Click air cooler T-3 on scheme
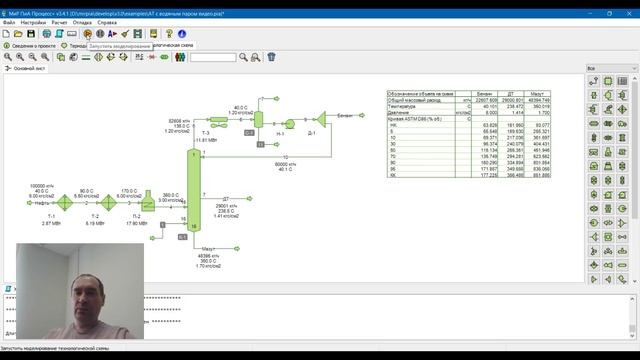Image resolution: width=640 pixels, height=360 pixels. [x=219, y=122]
